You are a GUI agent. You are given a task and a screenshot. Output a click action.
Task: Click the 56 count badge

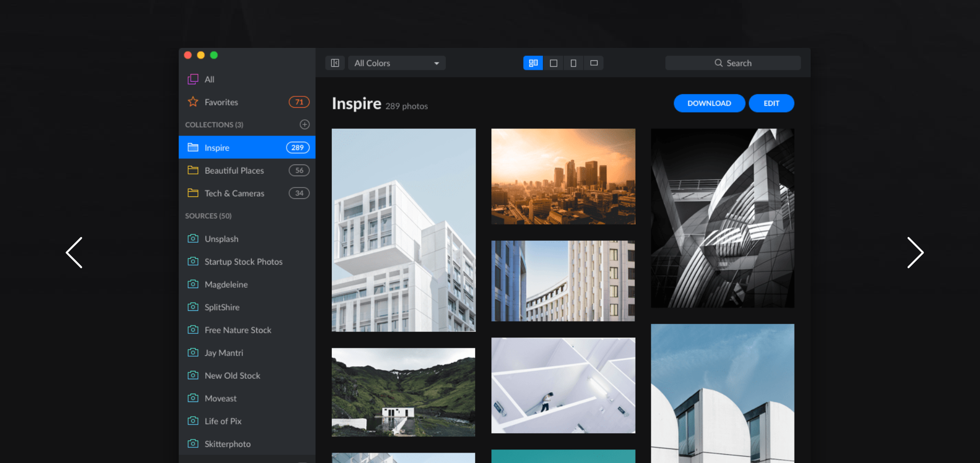tap(299, 170)
